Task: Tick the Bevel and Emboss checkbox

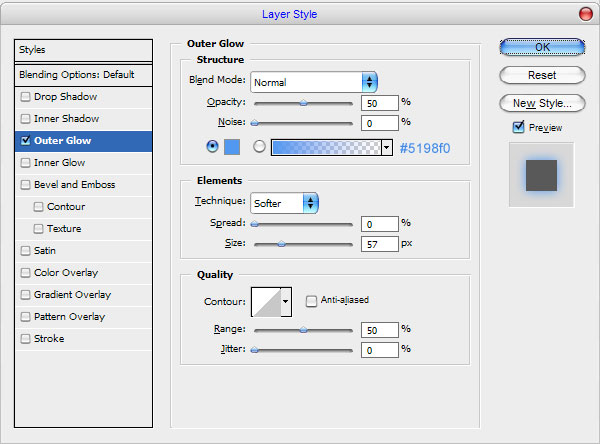Action: (x=25, y=185)
